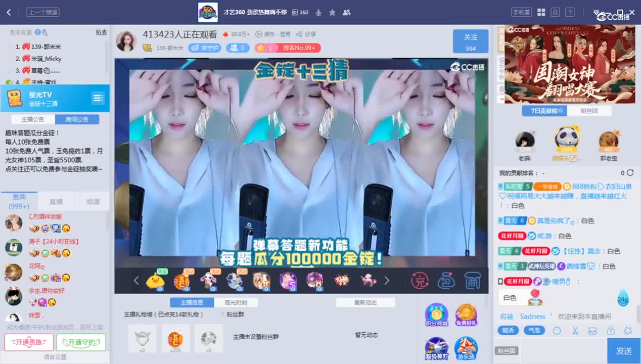
Task: Click the airplane icon in title bar
Action: [318, 12]
